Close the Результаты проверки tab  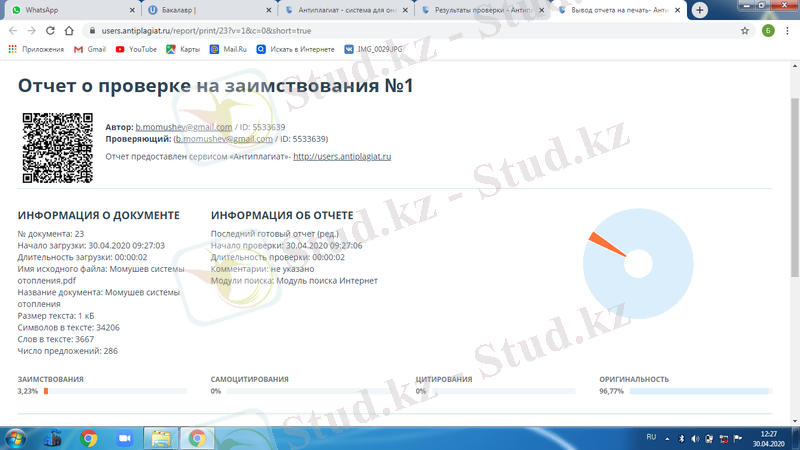542,10
